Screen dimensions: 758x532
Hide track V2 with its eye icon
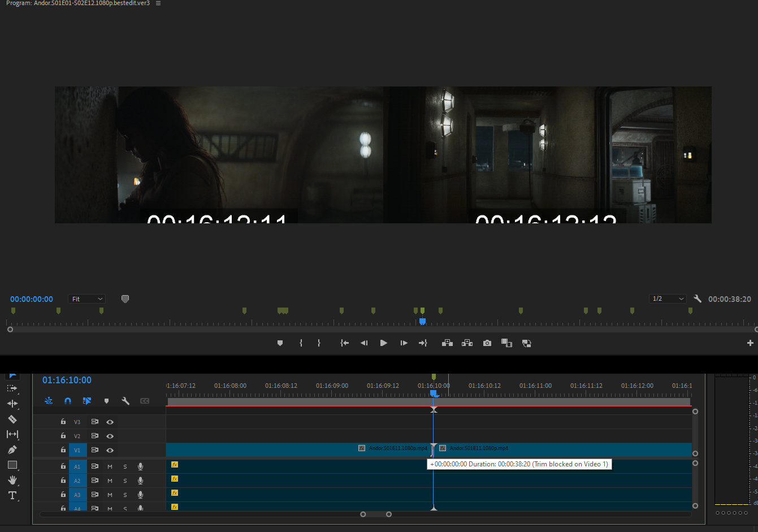110,436
